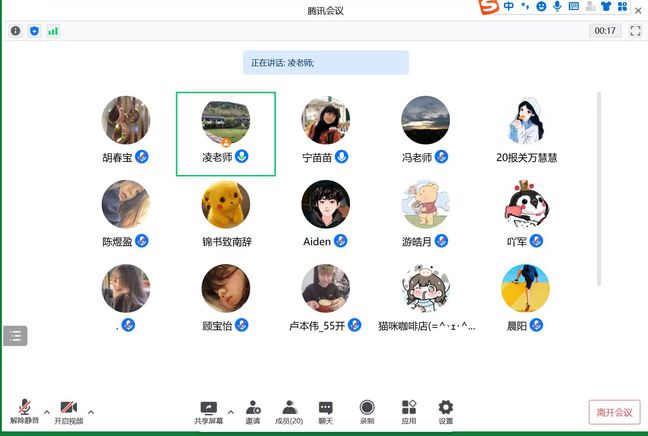Turn on camera with 开启视频
The image size is (648, 436).
point(68,411)
